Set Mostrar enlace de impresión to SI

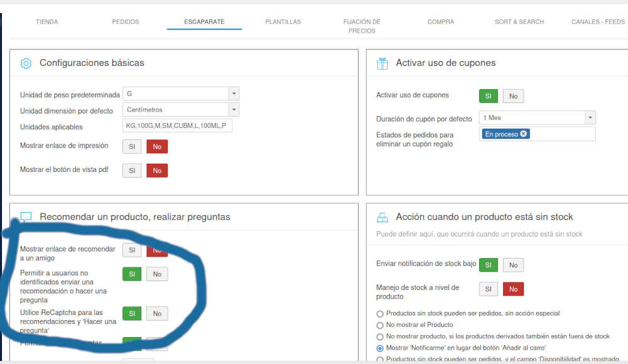(132, 147)
